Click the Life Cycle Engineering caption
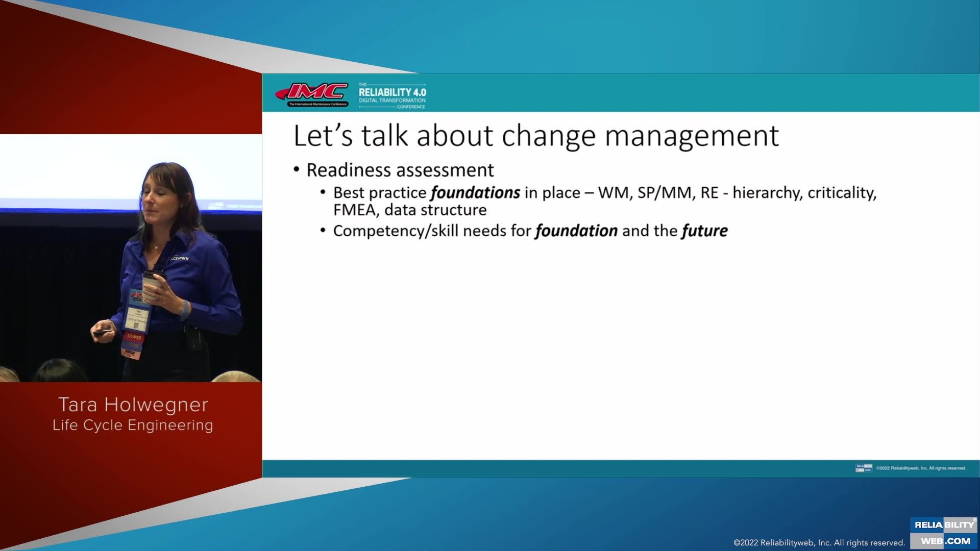The image size is (980, 551). [133, 425]
